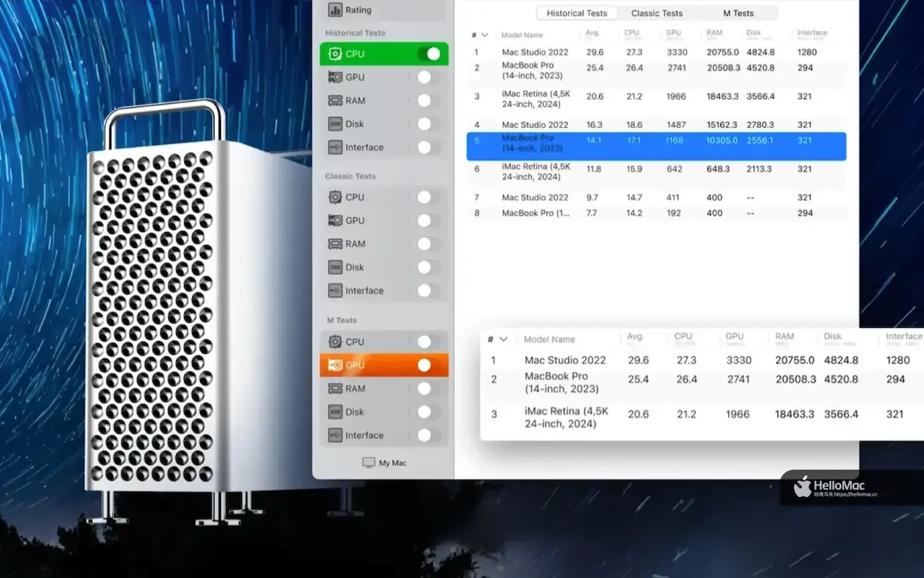The height and width of the screenshot is (578, 924).
Task: Click 18463.3 in the enlarged table
Action: (794, 414)
